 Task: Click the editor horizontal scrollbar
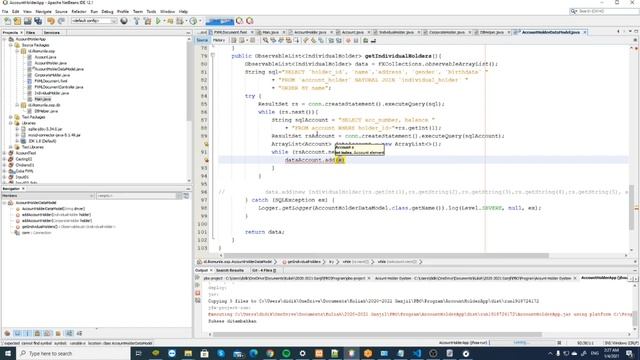pos(386,256)
